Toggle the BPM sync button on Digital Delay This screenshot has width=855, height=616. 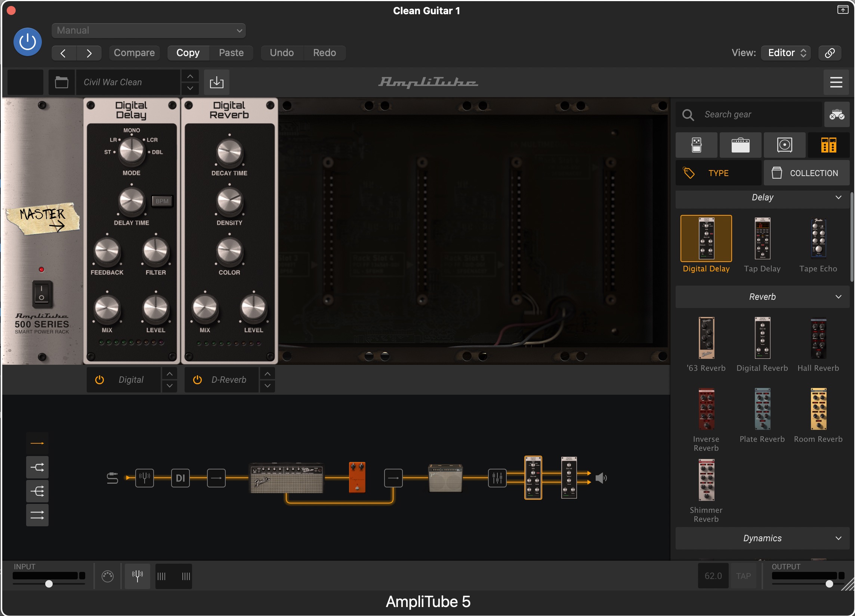point(162,201)
